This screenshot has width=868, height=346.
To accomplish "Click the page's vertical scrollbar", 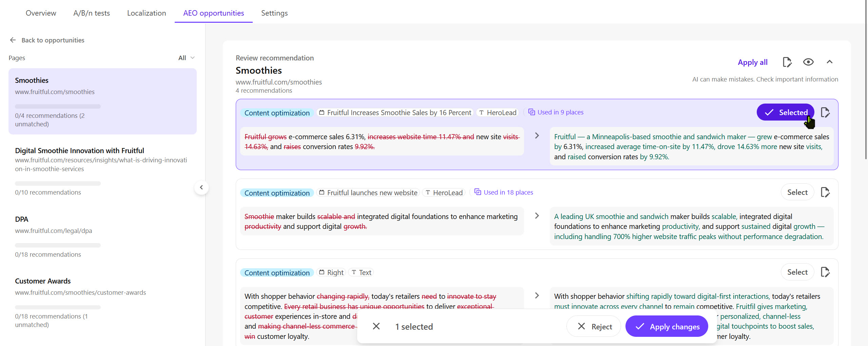I will pos(866,80).
